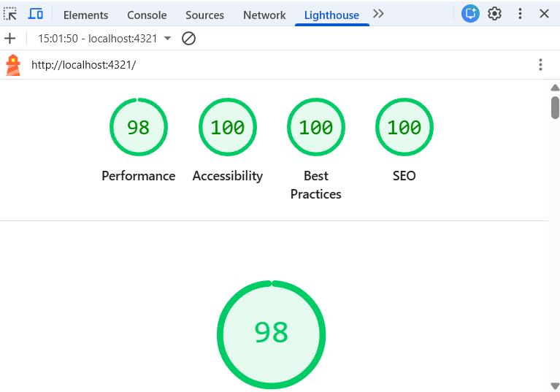Open the Sources tab

pyautogui.click(x=204, y=15)
